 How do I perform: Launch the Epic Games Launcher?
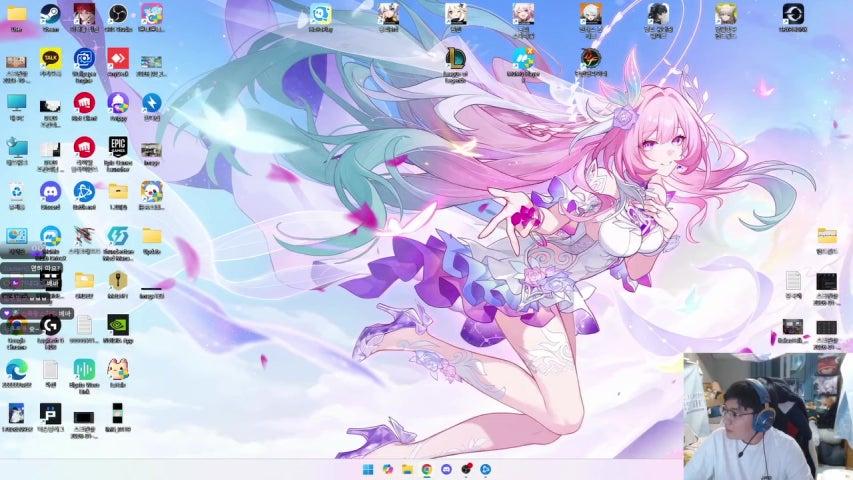pyautogui.click(x=117, y=147)
